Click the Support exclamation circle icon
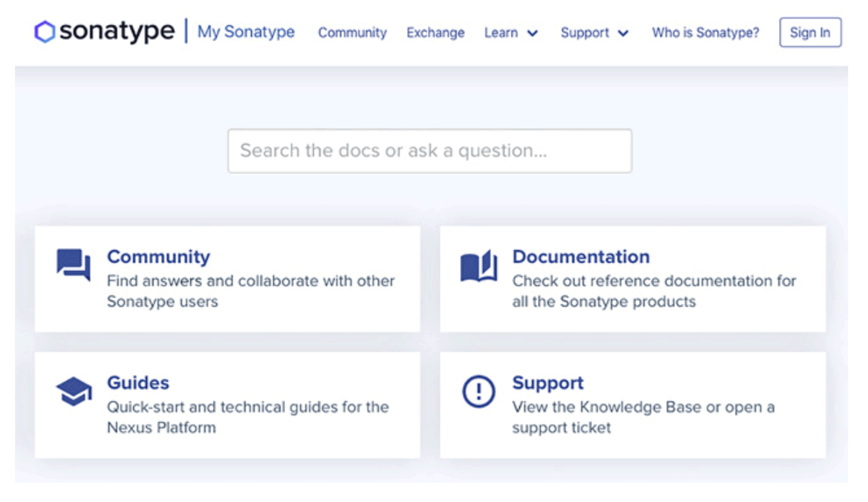The width and height of the screenshot is (868, 502). (479, 391)
